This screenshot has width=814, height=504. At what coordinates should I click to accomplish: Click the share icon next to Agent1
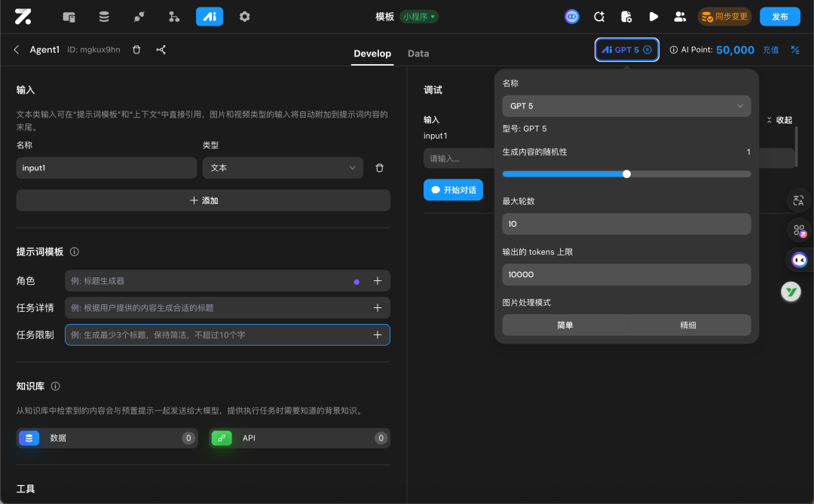161,49
